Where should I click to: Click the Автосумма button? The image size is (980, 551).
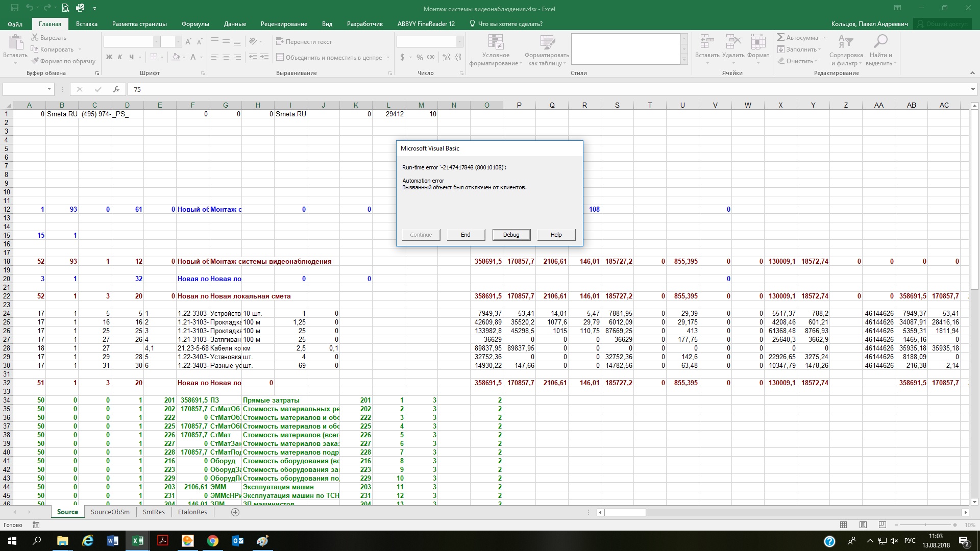coord(798,38)
